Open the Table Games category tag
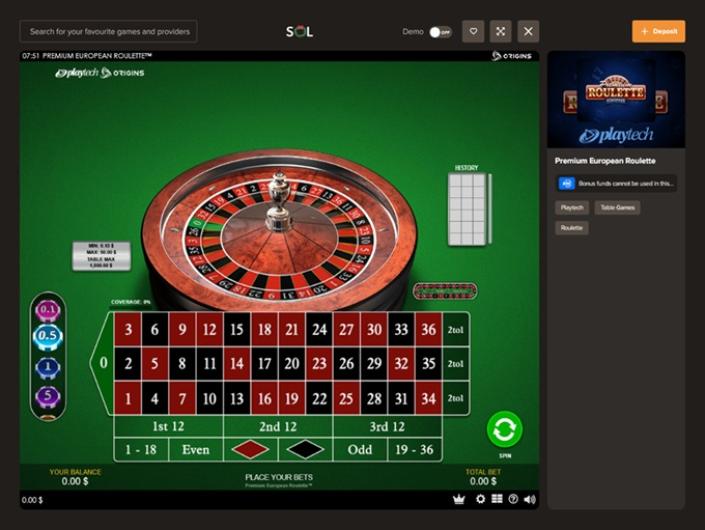The width and height of the screenshot is (705, 530). pos(617,208)
